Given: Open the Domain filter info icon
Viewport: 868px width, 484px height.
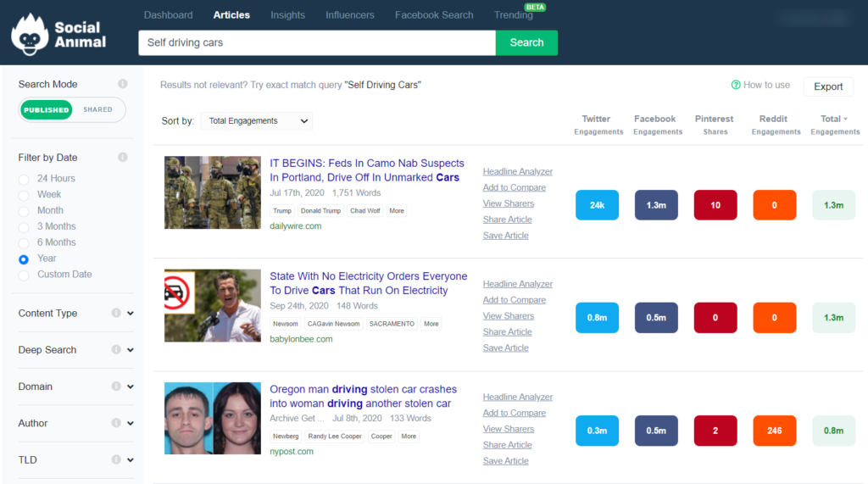Looking at the screenshot, I should point(115,386).
